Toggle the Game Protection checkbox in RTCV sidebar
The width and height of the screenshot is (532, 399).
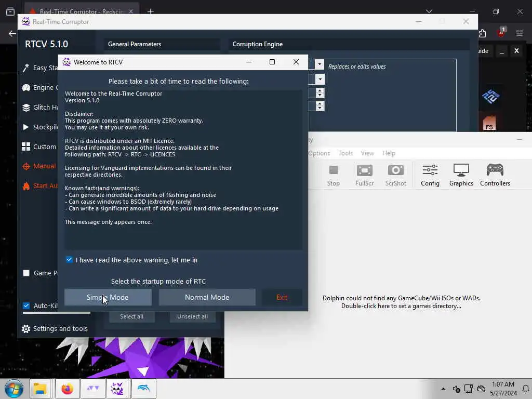point(26,273)
